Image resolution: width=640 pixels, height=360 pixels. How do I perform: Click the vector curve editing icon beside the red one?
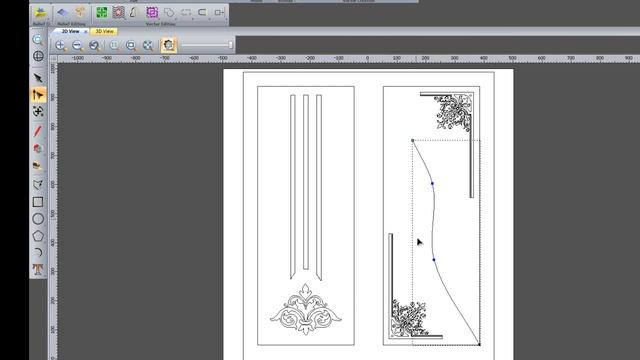coord(133,12)
